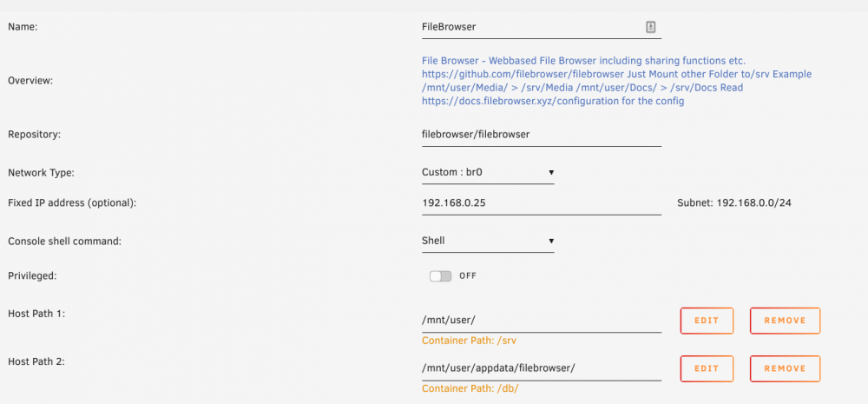The height and width of the screenshot is (404, 868).
Task: Click the 'Privileged:' label
Action: pos(32,276)
